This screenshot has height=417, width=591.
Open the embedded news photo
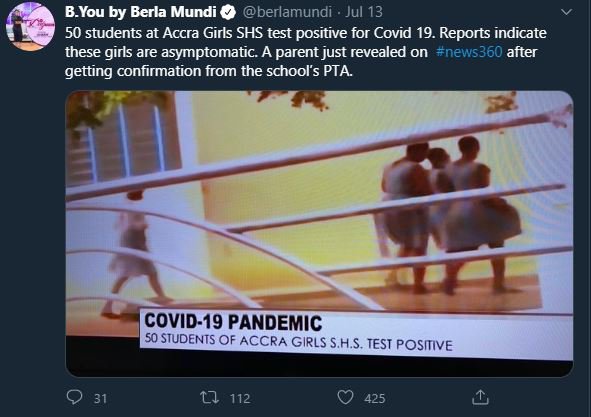pos(319,233)
